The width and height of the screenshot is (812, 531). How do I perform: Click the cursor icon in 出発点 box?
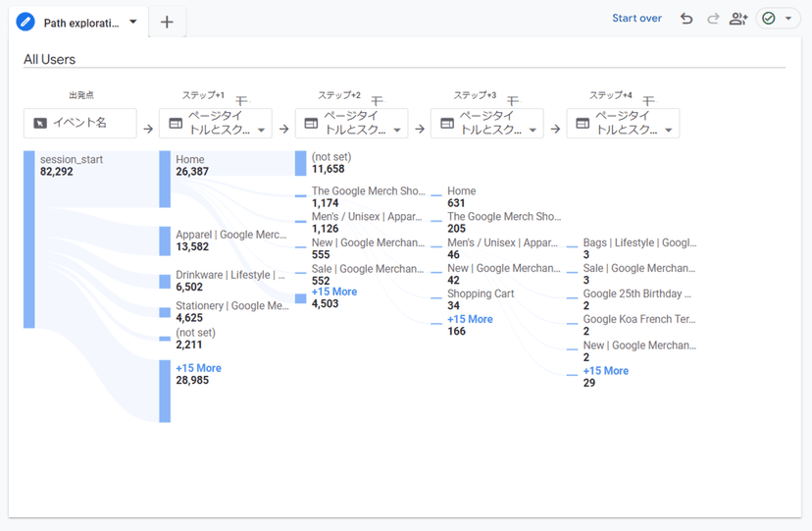40,124
